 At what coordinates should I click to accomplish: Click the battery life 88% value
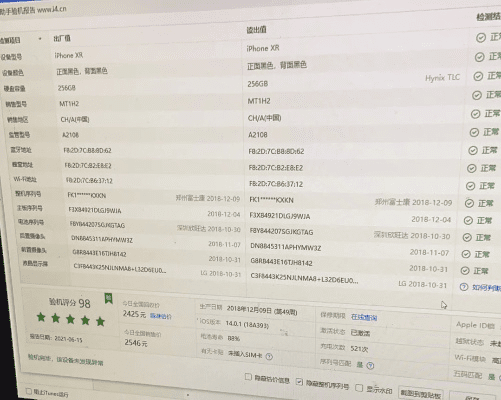[234, 338]
